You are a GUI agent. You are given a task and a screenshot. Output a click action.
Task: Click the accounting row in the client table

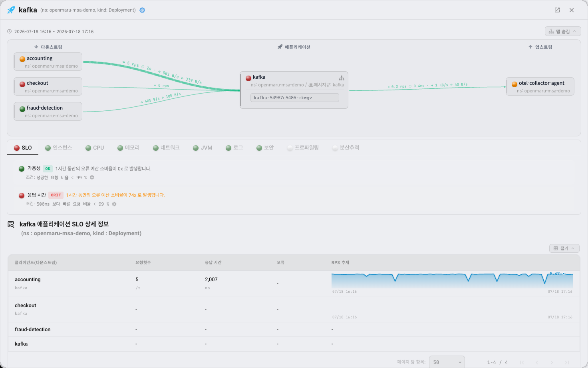click(x=294, y=283)
